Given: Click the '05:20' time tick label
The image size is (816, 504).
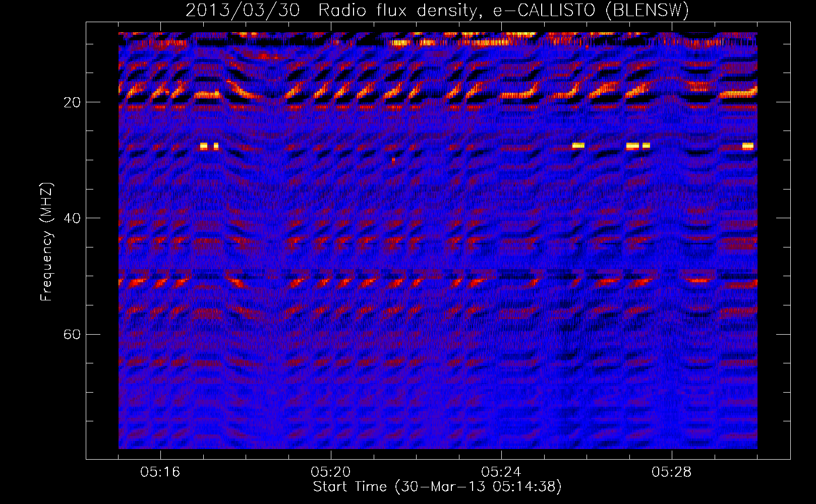Looking at the screenshot, I should coord(331,472).
